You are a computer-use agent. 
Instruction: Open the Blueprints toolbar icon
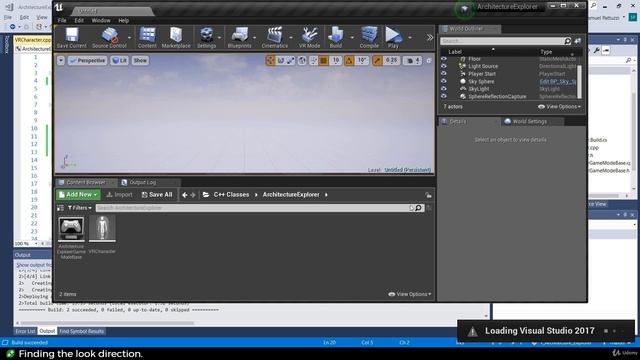point(240,38)
